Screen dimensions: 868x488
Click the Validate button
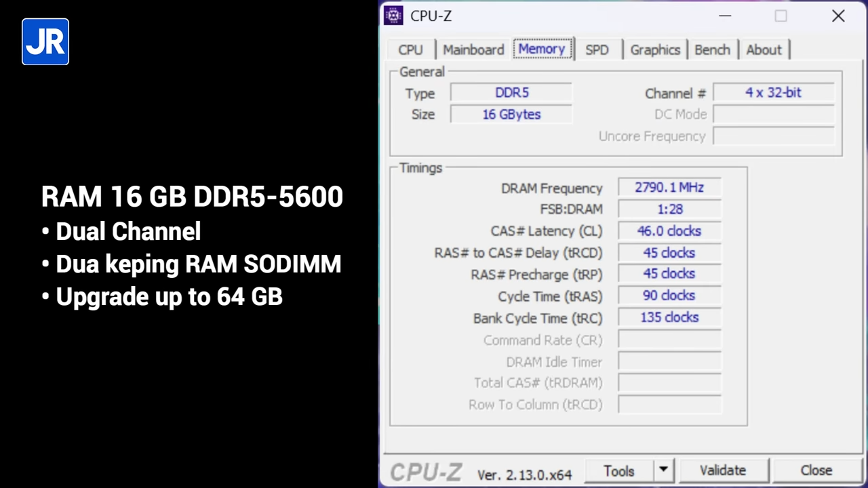pyautogui.click(x=723, y=470)
